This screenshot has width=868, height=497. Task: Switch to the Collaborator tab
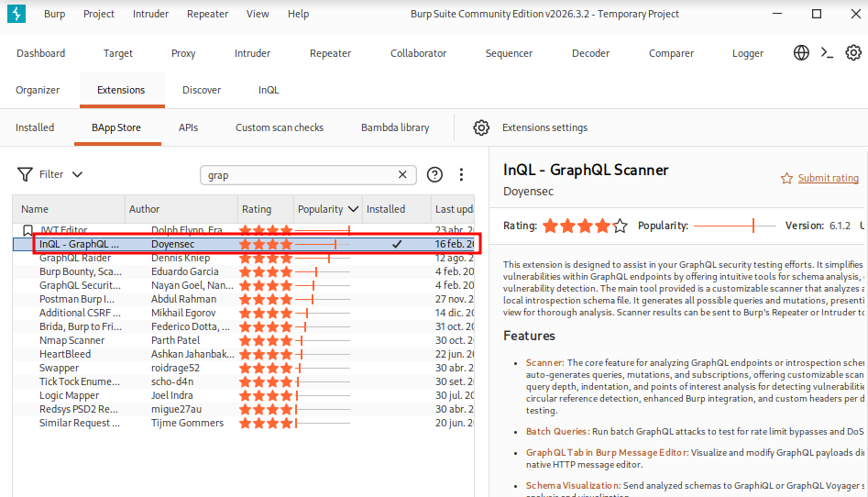tap(419, 53)
